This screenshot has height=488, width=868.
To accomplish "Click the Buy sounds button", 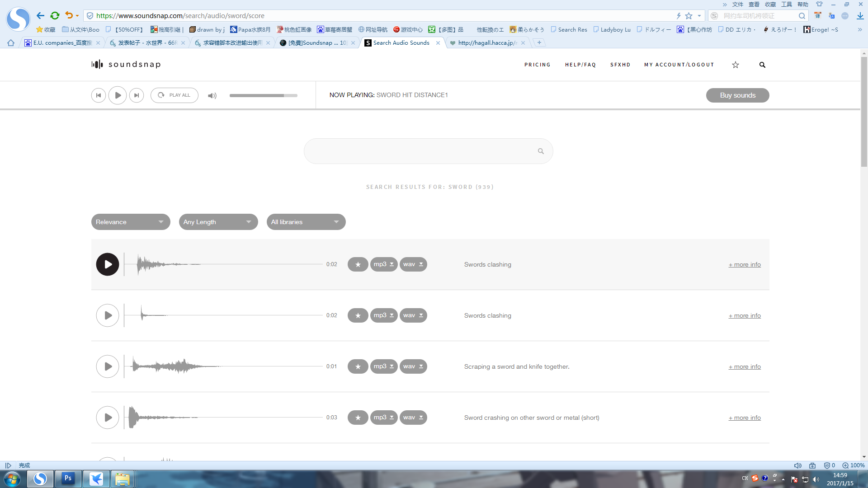I will [738, 95].
